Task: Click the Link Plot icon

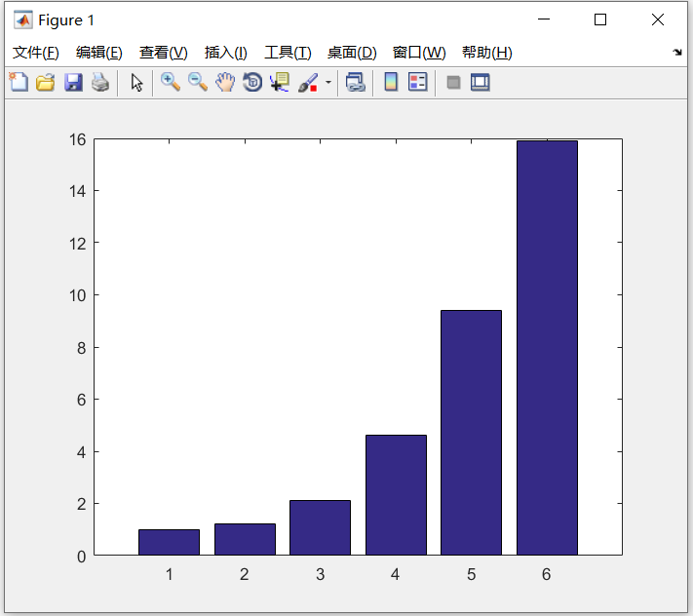Action: (x=356, y=82)
